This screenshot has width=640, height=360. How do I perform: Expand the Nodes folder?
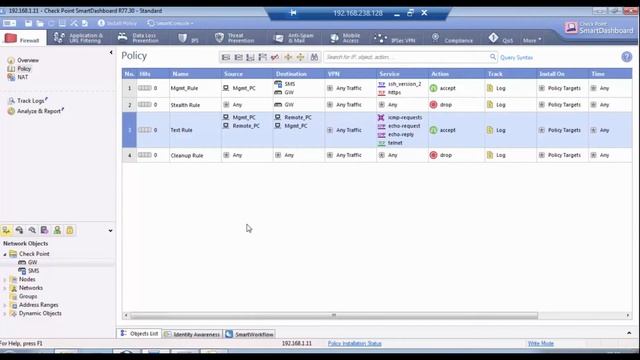5,280
